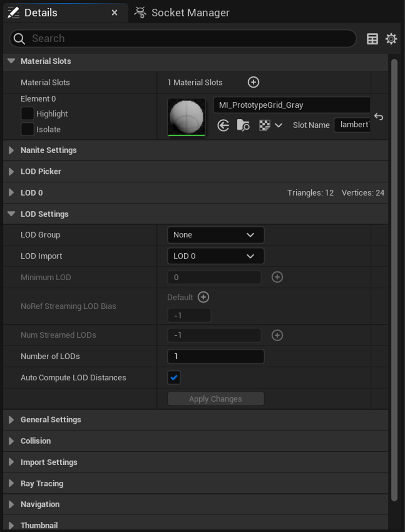Add platform override for NoRef Streaming LOD Bias
Viewport: 405px width, 532px height.
tap(203, 297)
